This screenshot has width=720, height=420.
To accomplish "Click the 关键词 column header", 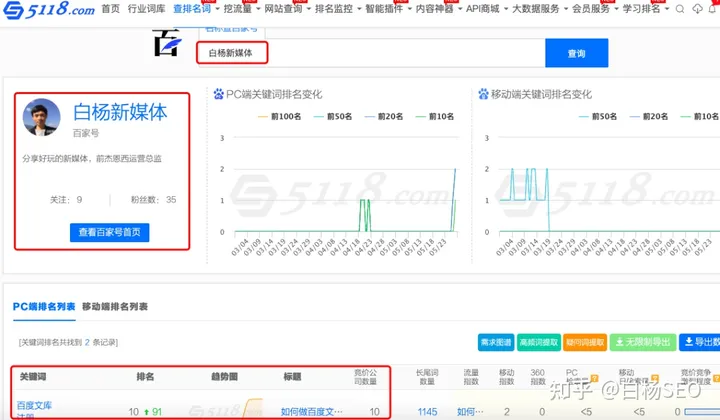I will tap(33, 377).
